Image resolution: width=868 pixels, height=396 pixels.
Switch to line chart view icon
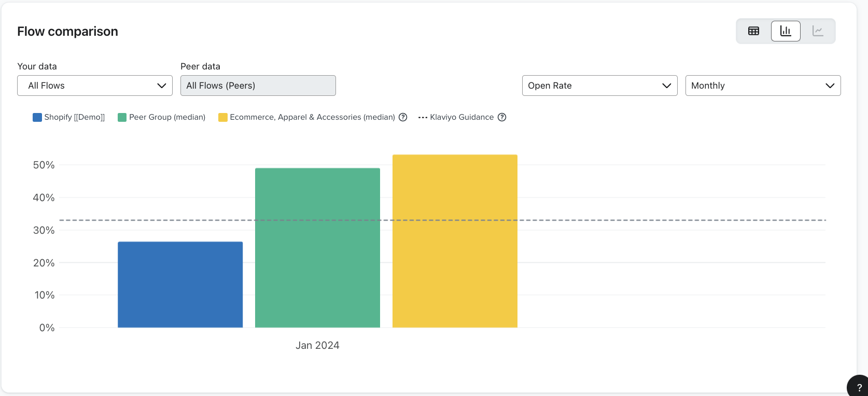(x=818, y=31)
